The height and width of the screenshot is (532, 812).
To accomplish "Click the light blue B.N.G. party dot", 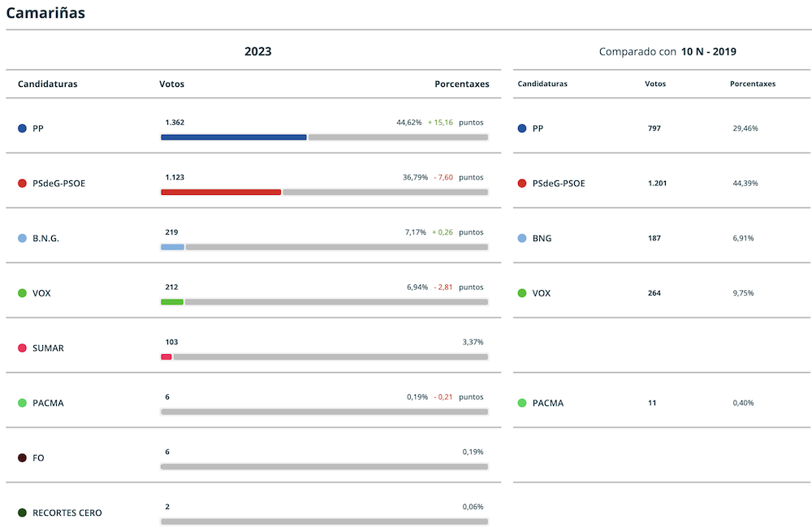I will pos(22,238).
